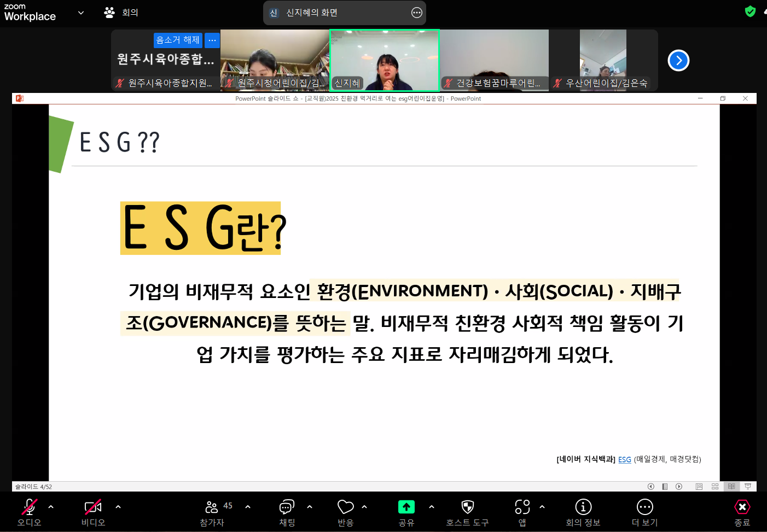Screen dimensions: 767x532
Task: Click 슬라이드 4/52 slide counter text
Action: (x=33, y=487)
